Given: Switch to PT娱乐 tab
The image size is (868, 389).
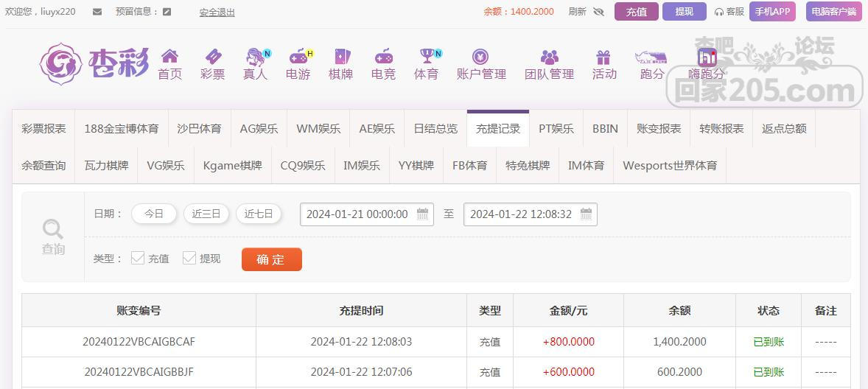Looking at the screenshot, I should pos(556,129).
